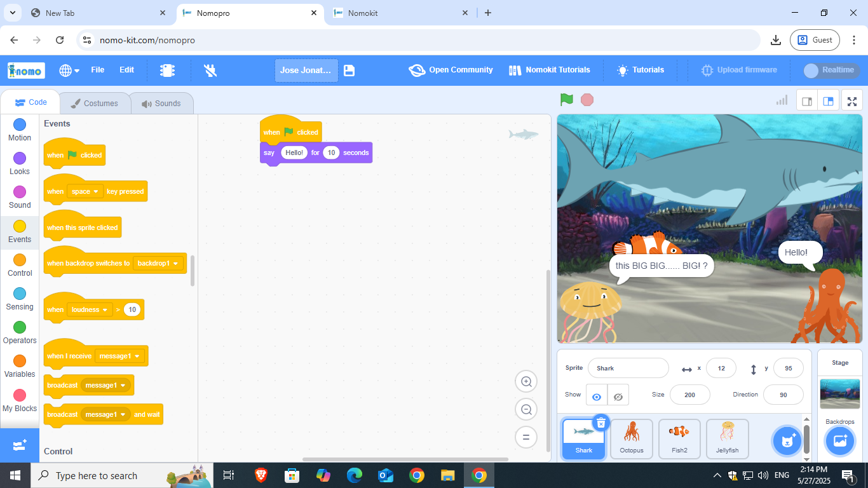Enter full screen stage mode
This screenshot has width=868, height=488.
click(x=852, y=101)
